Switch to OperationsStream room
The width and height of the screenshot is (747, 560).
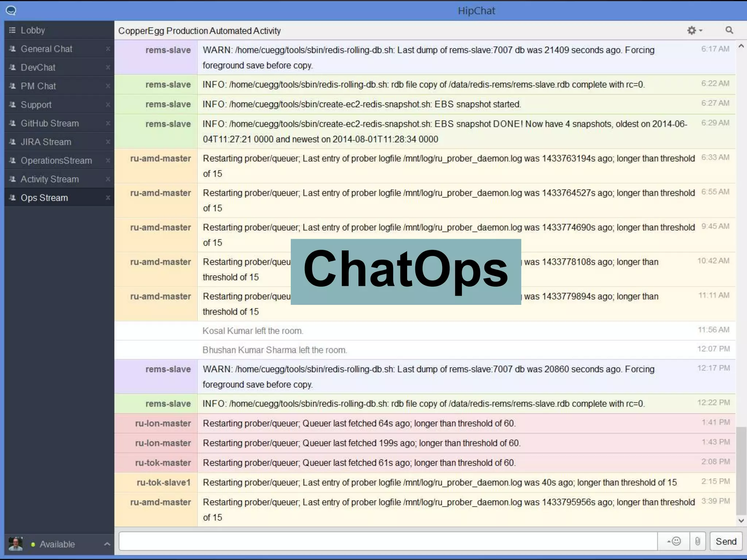(59, 160)
